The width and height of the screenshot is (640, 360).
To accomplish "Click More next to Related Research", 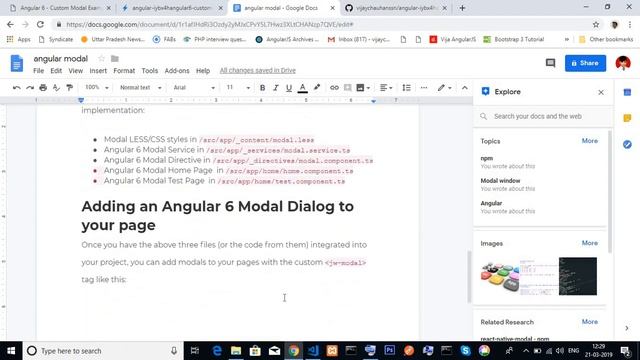I will (x=589, y=322).
